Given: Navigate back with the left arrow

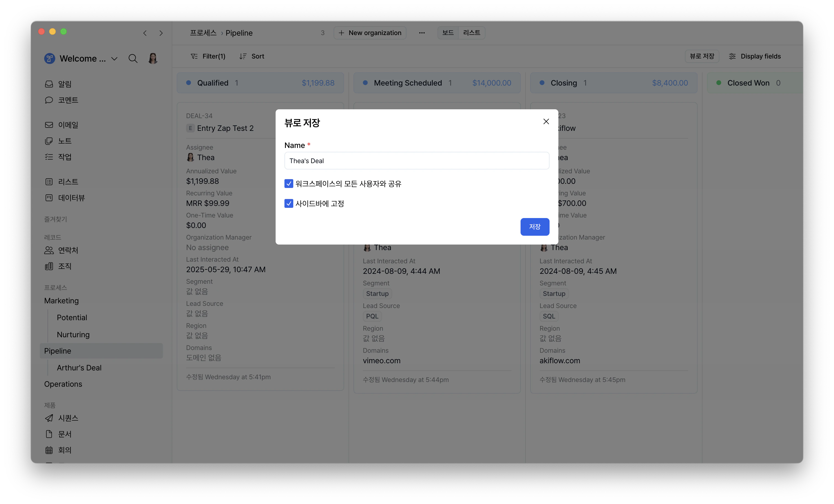Looking at the screenshot, I should (145, 33).
